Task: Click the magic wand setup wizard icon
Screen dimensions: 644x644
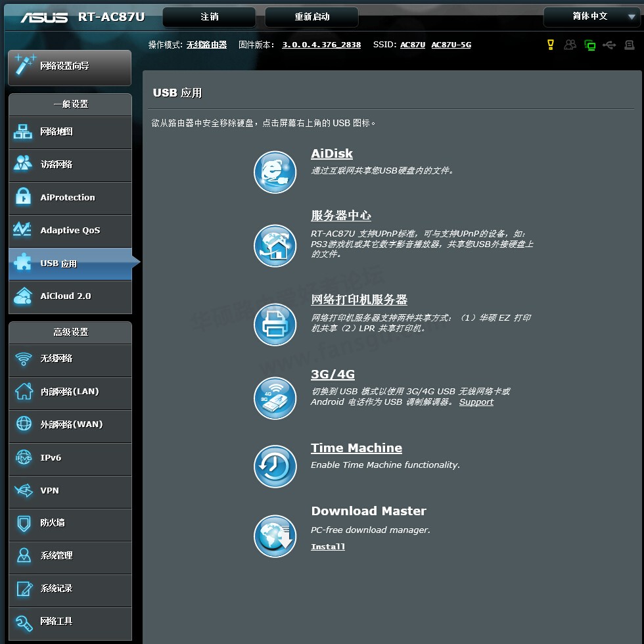Action: click(x=24, y=65)
